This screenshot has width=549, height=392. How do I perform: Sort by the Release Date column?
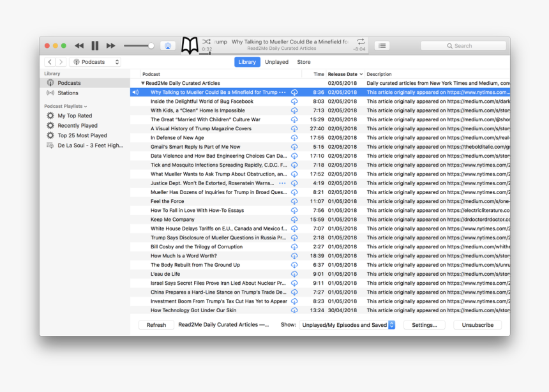click(x=345, y=74)
